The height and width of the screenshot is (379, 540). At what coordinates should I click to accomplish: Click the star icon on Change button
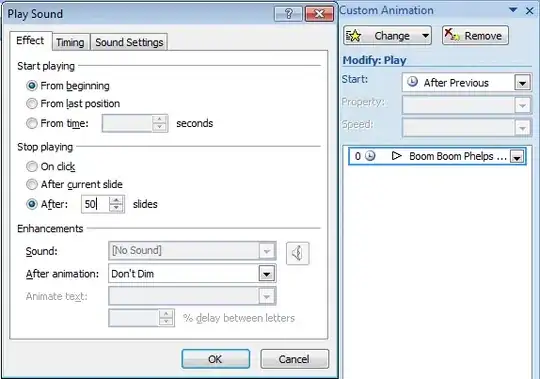click(353, 35)
